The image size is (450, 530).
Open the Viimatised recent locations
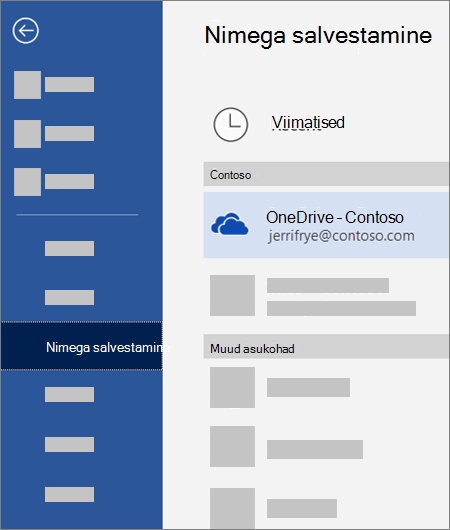(308, 122)
